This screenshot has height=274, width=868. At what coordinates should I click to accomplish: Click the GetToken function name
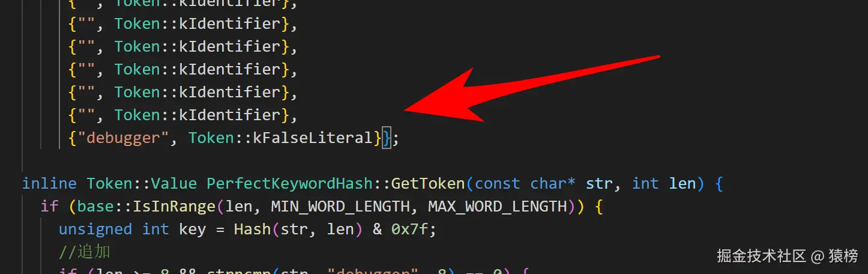click(x=428, y=184)
